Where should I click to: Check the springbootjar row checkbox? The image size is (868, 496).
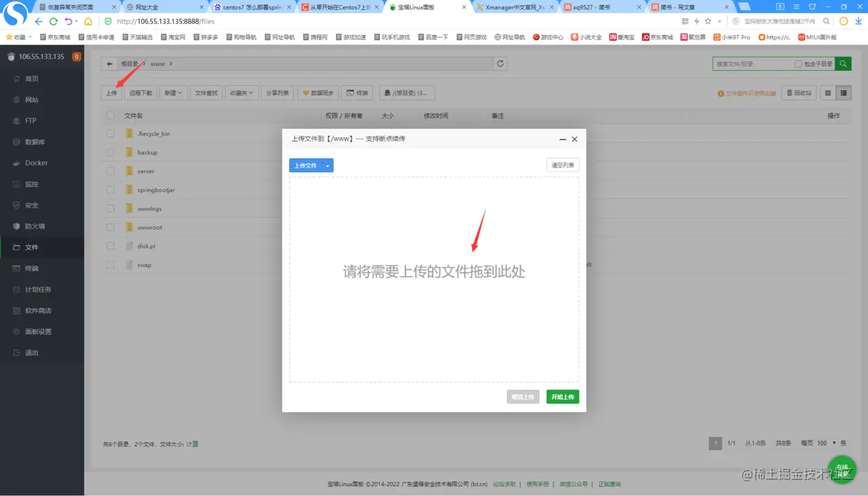click(x=111, y=190)
